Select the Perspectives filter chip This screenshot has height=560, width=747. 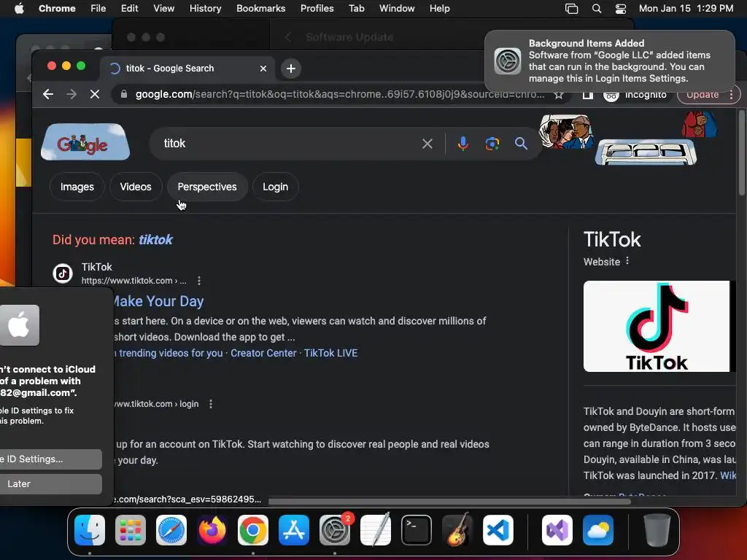[x=207, y=187]
